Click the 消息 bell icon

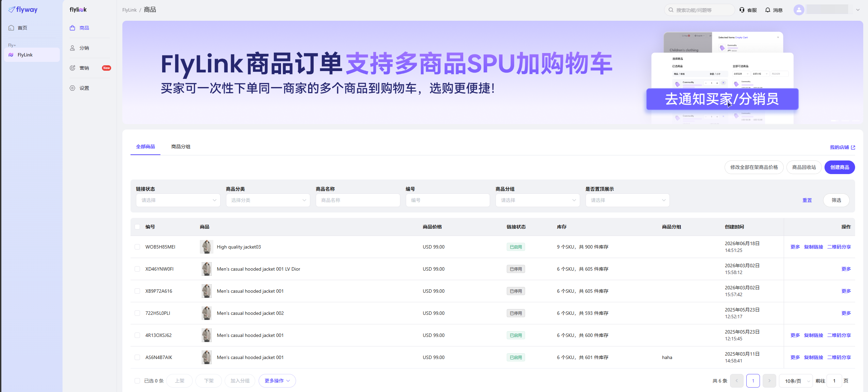tap(768, 10)
